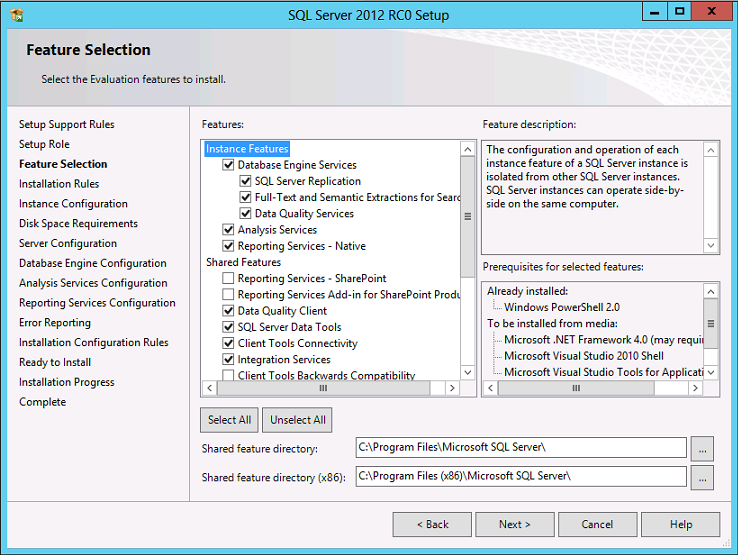This screenshot has height=555, width=738.
Task: Toggle Client Tools Connectivity checkbox
Action: point(228,343)
